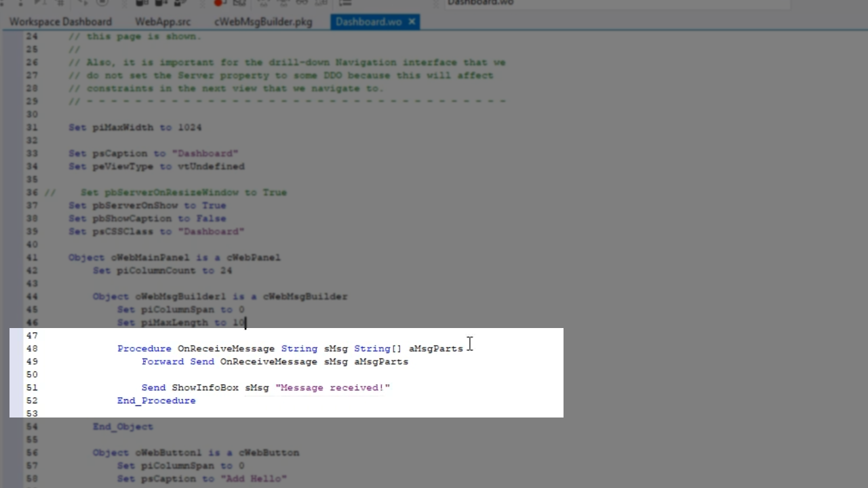Click the "Add Hello" caption string

click(x=254, y=479)
